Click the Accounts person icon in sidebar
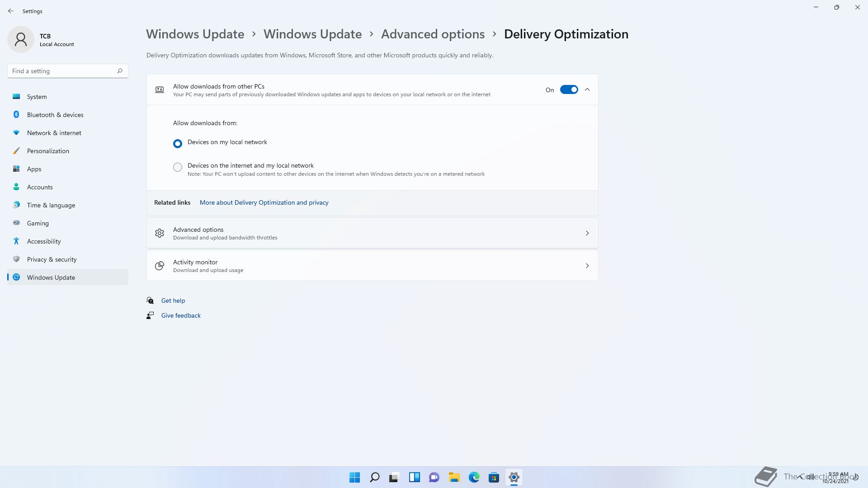 coord(16,187)
